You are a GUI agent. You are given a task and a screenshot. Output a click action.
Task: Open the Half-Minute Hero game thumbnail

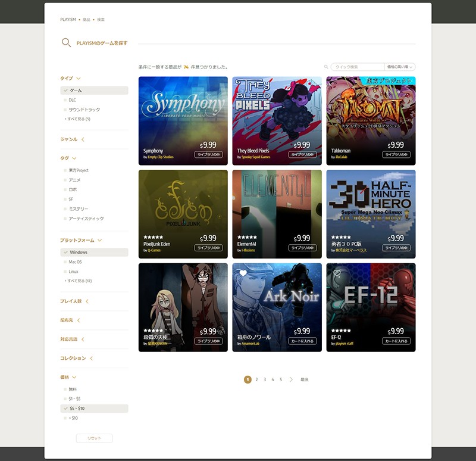point(371,214)
